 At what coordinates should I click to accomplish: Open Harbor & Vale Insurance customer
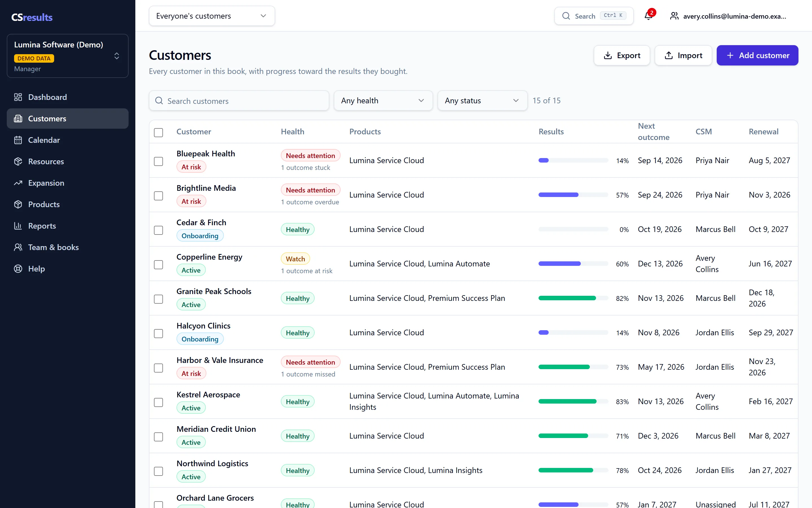click(220, 360)
